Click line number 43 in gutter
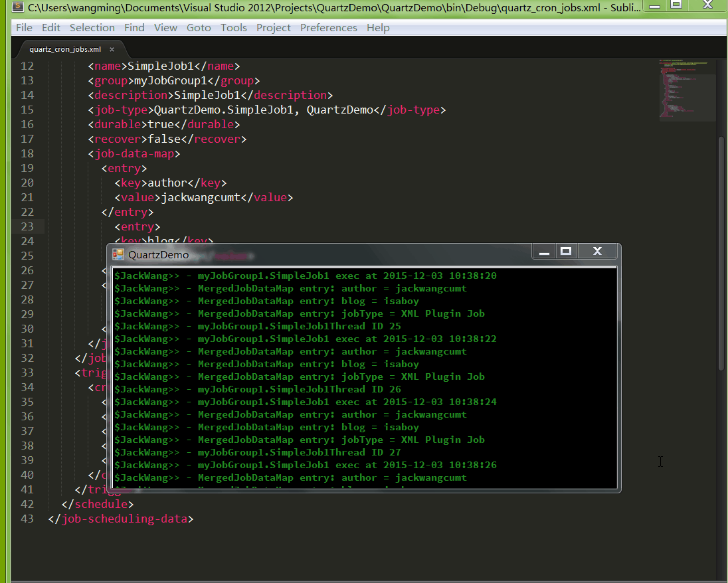728x583 pixels. (x=27, y=519)
